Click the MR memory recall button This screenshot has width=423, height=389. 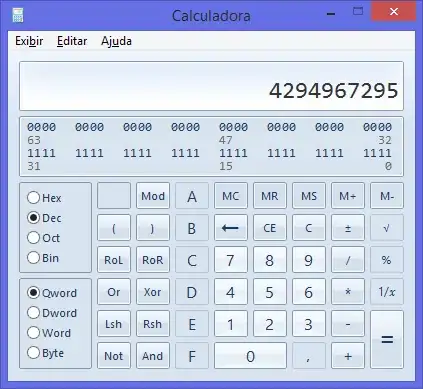click(x=270, y=196)
